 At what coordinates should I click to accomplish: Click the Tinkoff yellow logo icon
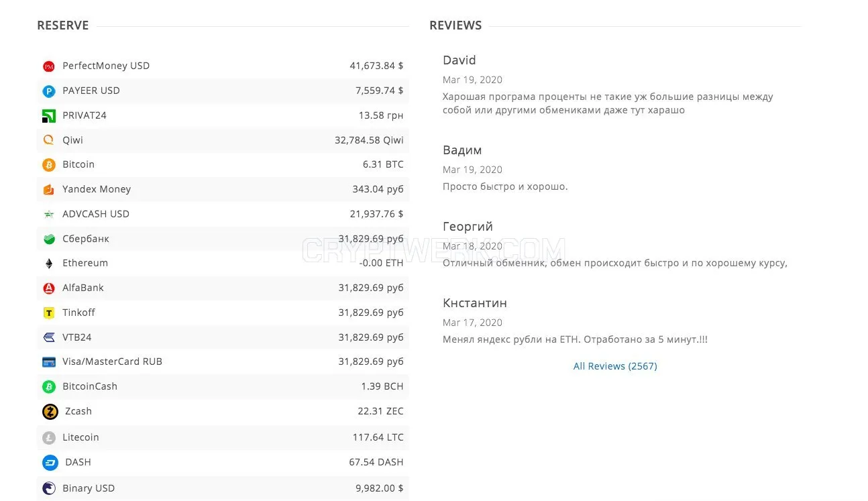click(x=49, y=313)
